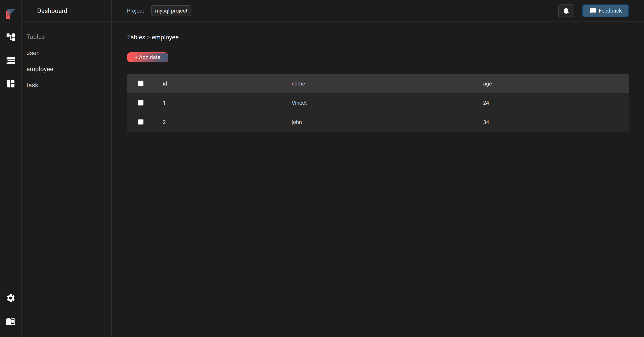Click the Add data button
The width and height of the screenshot is (644, 337).
tap(147, 57)
